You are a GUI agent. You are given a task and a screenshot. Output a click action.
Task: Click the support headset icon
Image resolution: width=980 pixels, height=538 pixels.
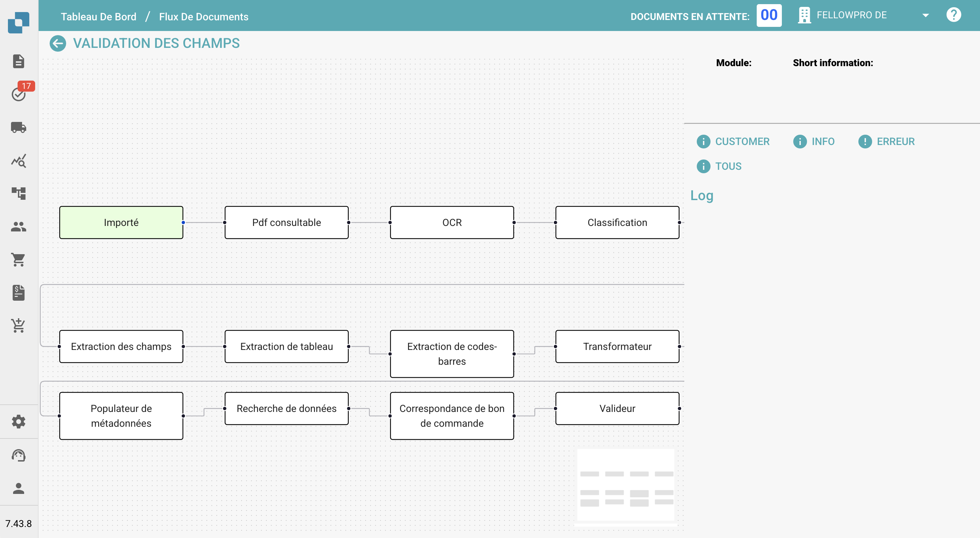[18, 455]
